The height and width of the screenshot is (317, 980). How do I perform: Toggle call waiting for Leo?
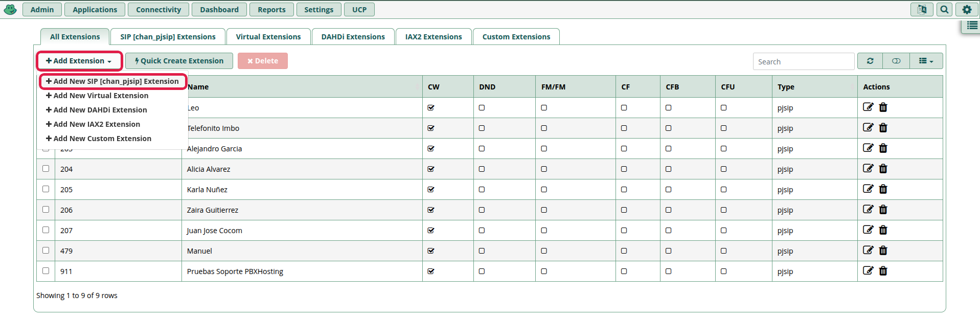[431, 107]
